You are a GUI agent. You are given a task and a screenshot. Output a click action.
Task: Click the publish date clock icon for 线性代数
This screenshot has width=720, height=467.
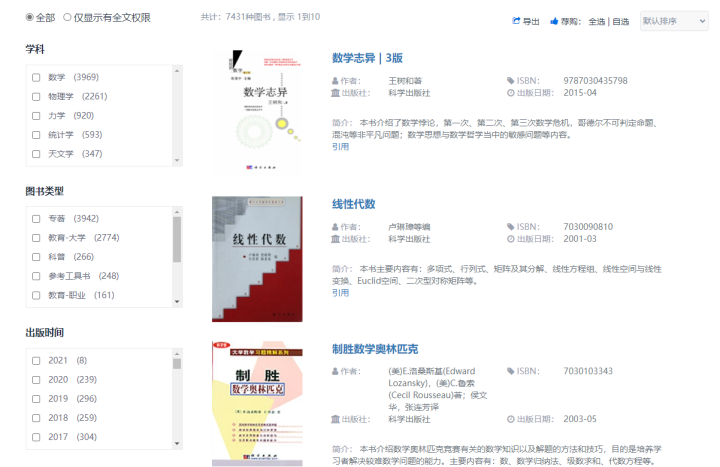510,239
